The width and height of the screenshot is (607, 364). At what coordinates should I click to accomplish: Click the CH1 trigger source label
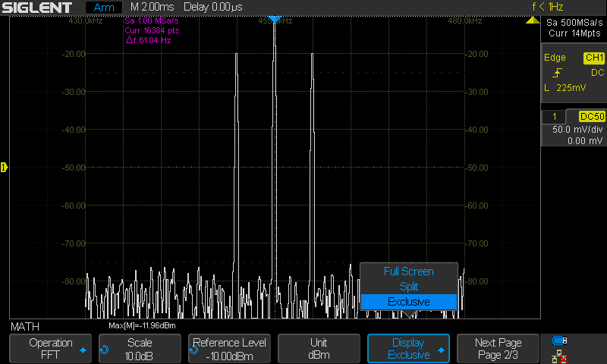[x=593, y=58]
